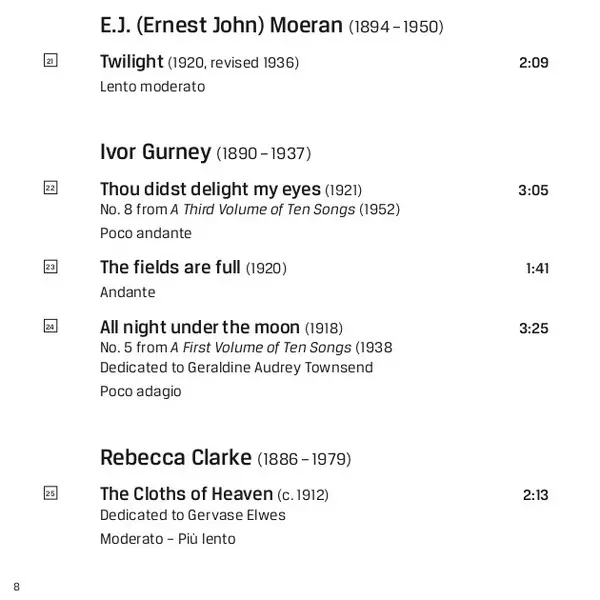600x600 pixels.
Task: Click "Dedicated to Gervase Elwes" text
Action: tap(192, 515)
